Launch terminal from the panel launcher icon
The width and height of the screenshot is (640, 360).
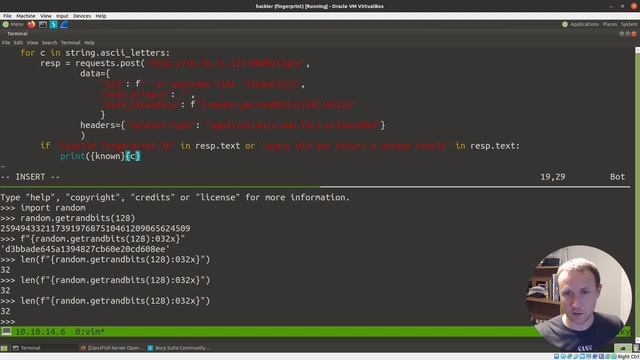pyautogui.click(x=43, y=24)
